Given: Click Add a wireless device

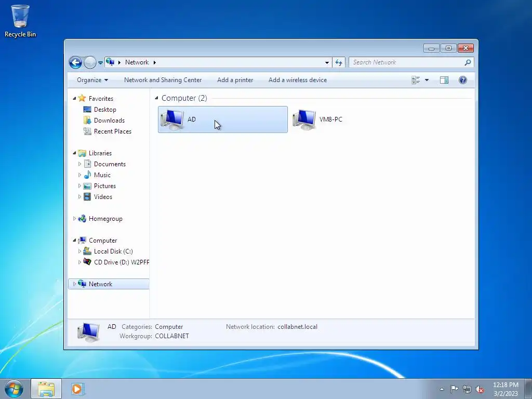Looking at the screenshot, I should 298,80.
